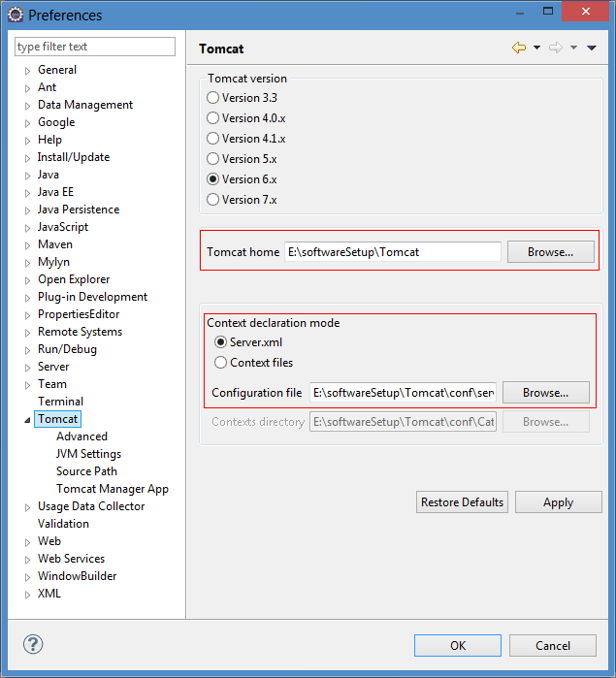Expand the General tree node
Image resolution: width=616 pixels, height=678 pixels.
click(x=28, y=71)
